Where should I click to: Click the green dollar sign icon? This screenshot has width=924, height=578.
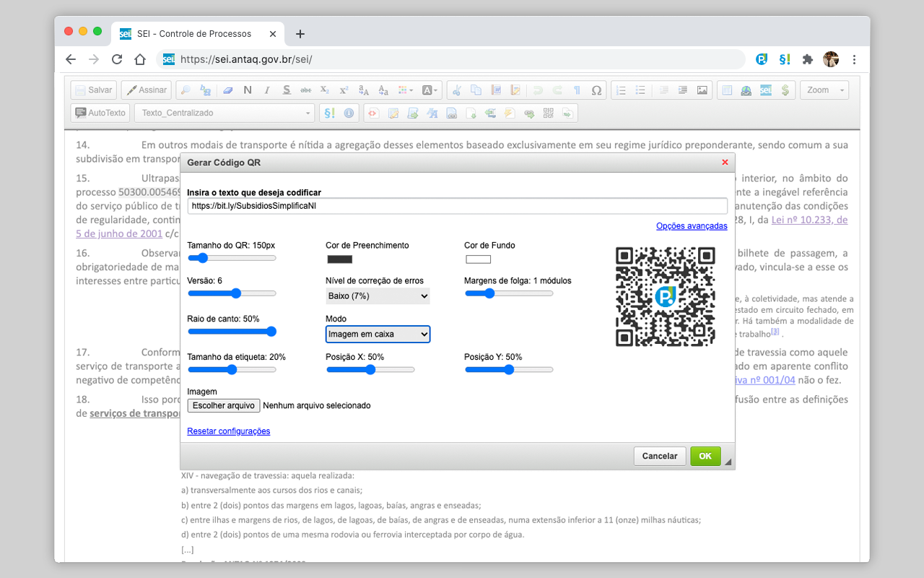point(785,90)
